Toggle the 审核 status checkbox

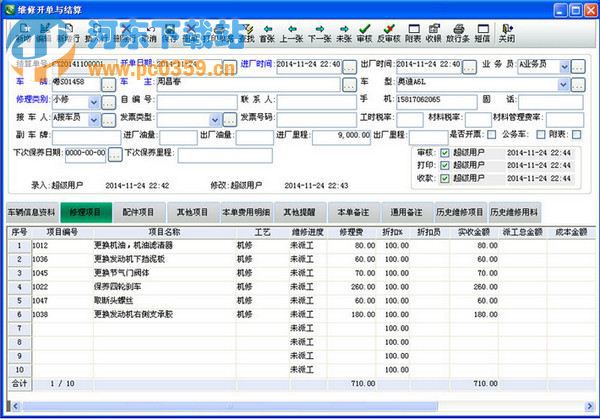(x=444, y=153)
